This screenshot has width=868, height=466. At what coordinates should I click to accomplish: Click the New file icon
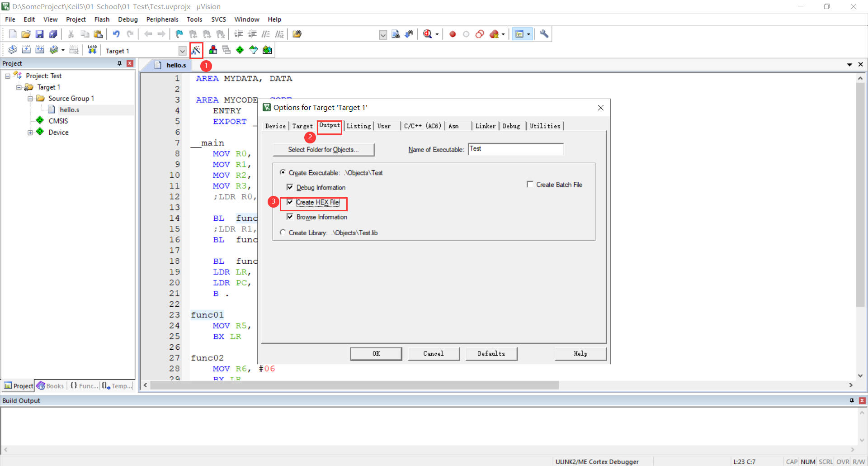pyautogui.click(x=13, y=34)
